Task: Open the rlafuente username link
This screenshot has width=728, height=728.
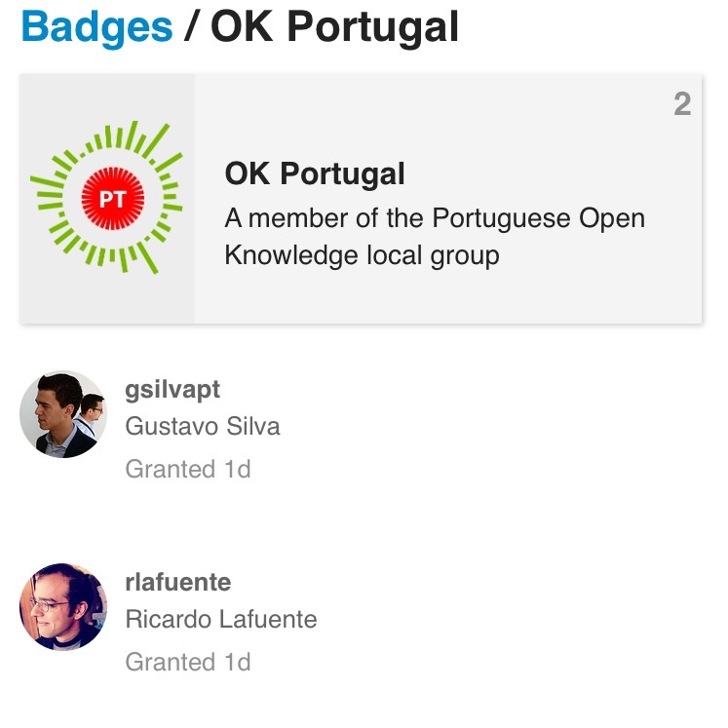Action: [177, 583]
